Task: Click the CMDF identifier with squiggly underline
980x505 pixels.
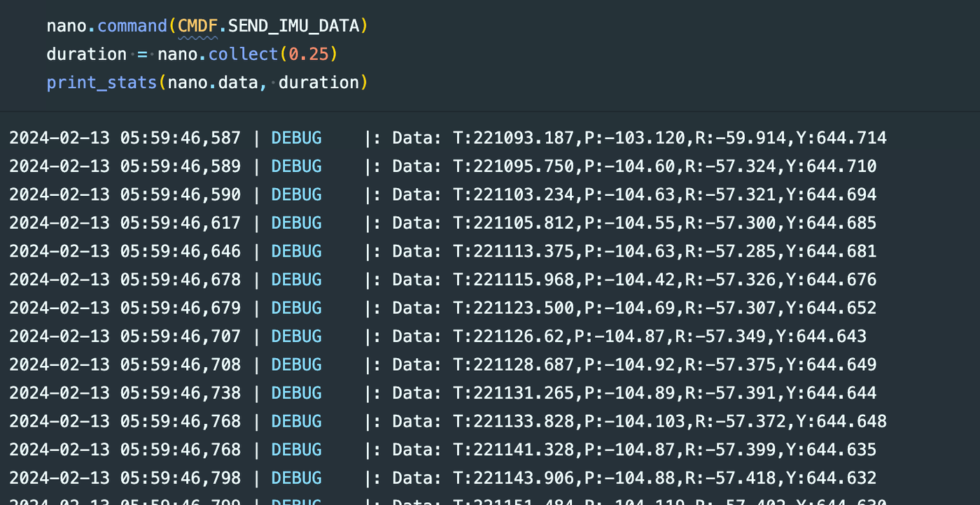Action: click(197, 26)
